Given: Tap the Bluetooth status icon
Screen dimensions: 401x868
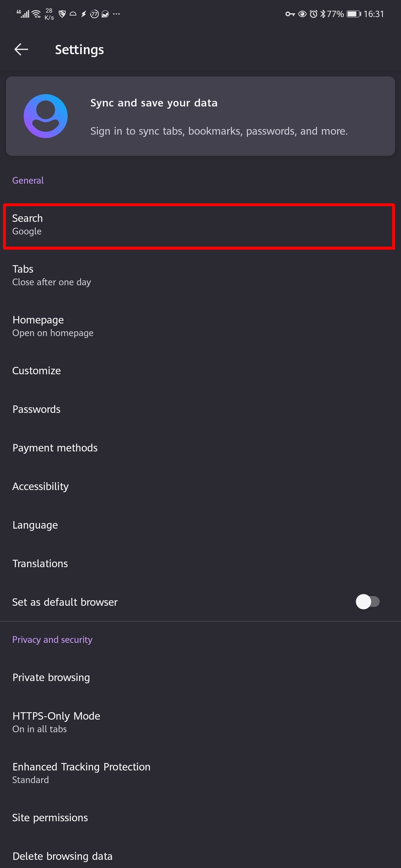Looking at the screenshot, I should 323,14.
